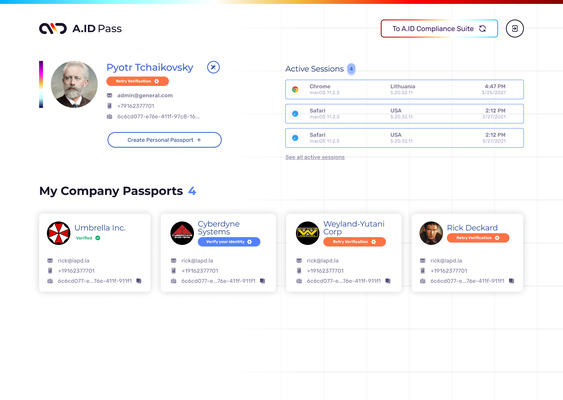The width and height of the screenshot is (563, 400).
Task: Open Umbrella Inc. passport title
Action: 100,228
